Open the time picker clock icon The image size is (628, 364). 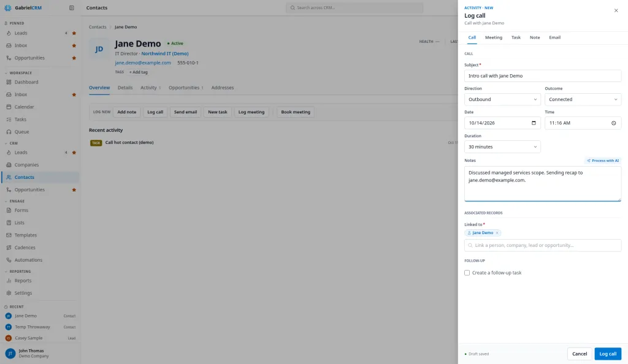click(x=613, y=123)
